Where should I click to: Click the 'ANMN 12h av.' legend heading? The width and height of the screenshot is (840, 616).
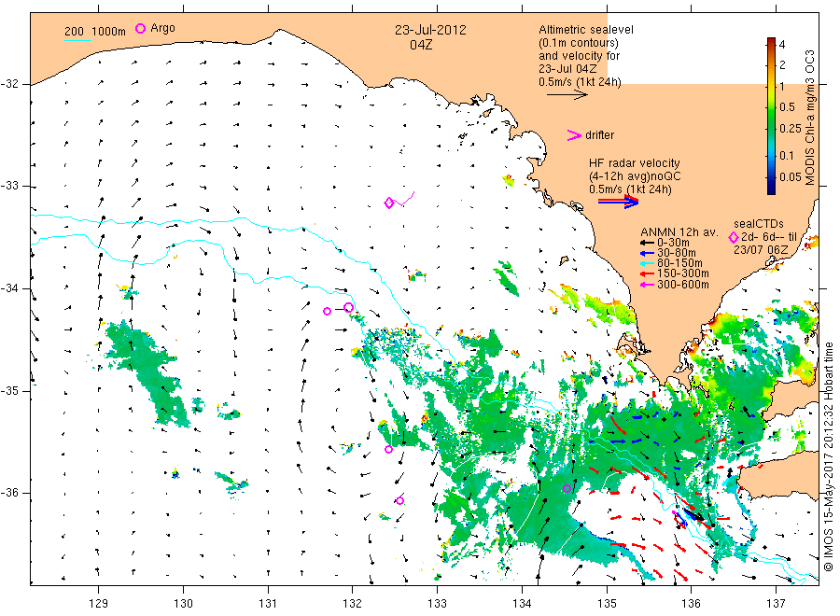pyautogui.click(x=679, y=232)
